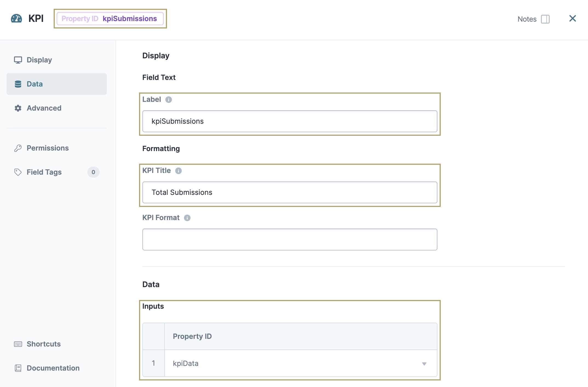This screenshot has width=588, height=387.
Task: Focus the KPI Title input field
Action: [290, 192]
